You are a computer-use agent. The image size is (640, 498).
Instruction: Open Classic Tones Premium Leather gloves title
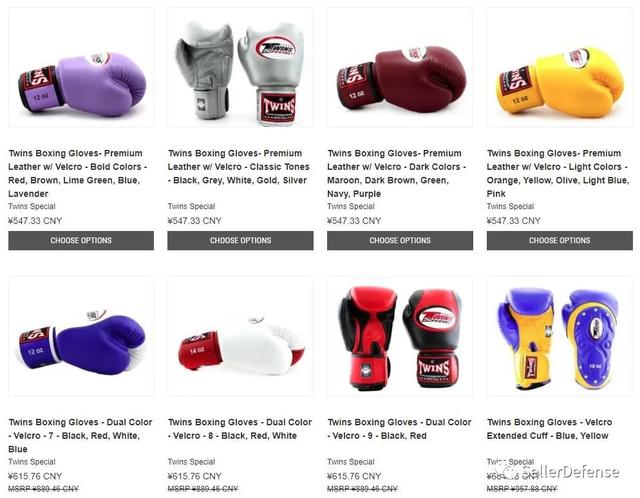click(238, 167)
